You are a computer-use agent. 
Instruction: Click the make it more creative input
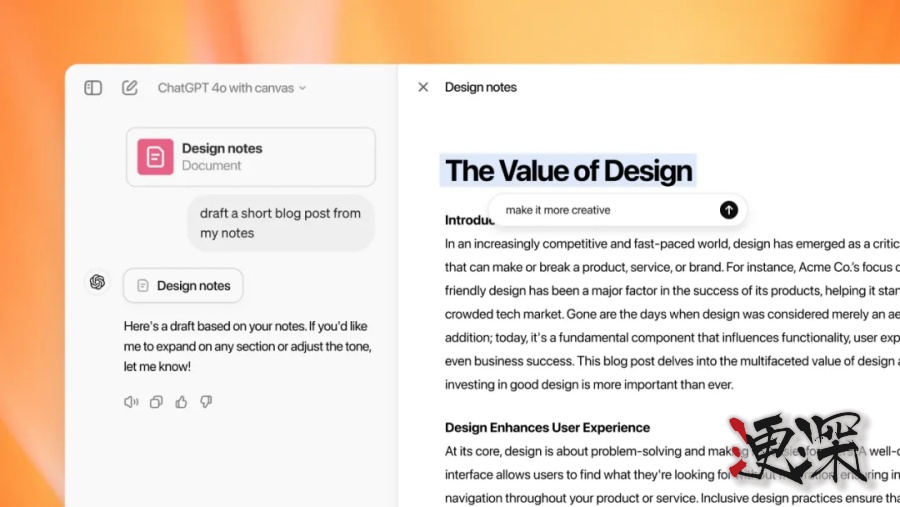[x=608, y=210]
